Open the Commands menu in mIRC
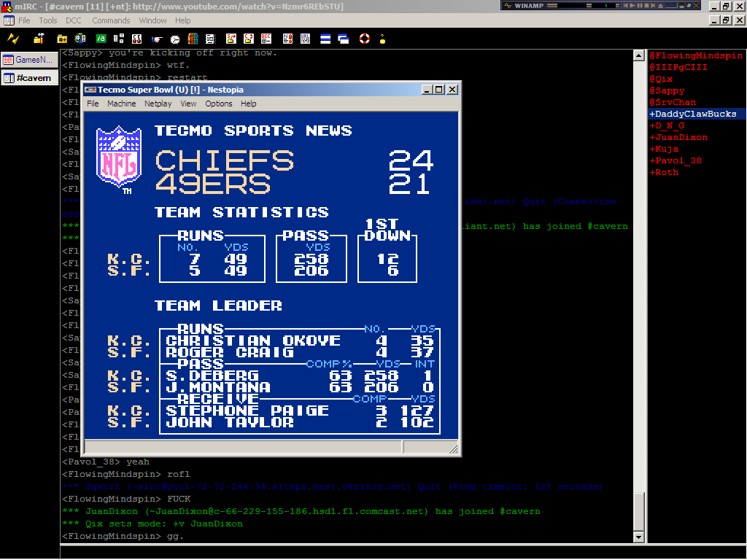The height and width of the screenshot is (560, 747). pos(111,20)
